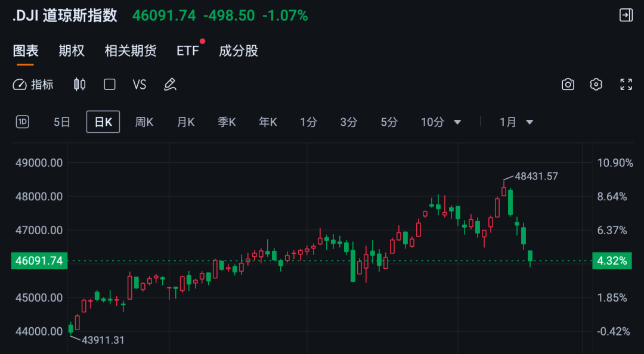
Task: Click the square frame icon
Action: tap(110, 85)
